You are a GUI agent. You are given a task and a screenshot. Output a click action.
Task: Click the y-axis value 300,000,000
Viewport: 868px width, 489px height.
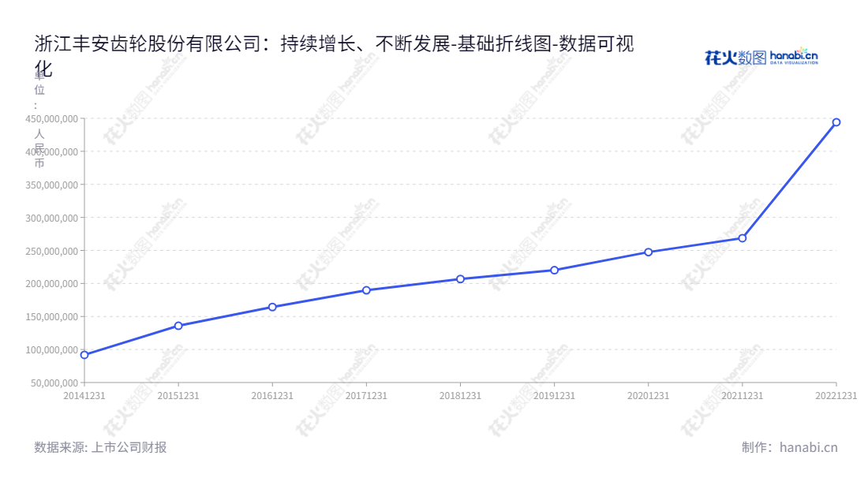tap(51, 218)
